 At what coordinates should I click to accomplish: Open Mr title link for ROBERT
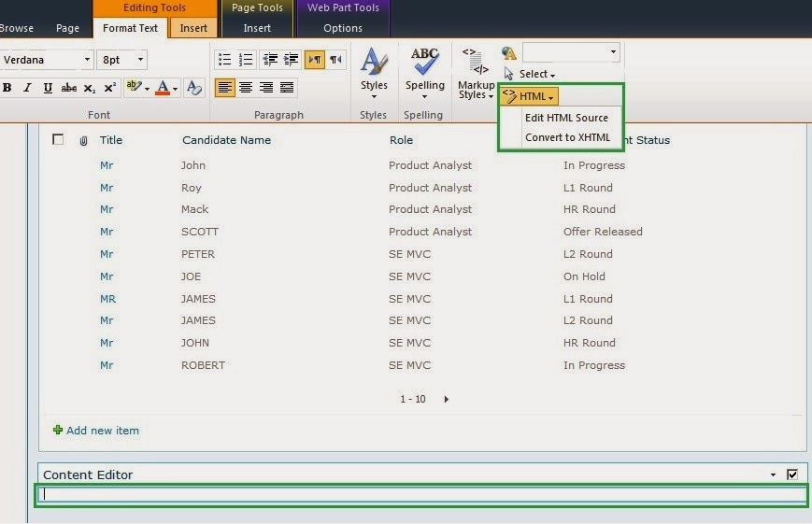(x=107, y=365)
